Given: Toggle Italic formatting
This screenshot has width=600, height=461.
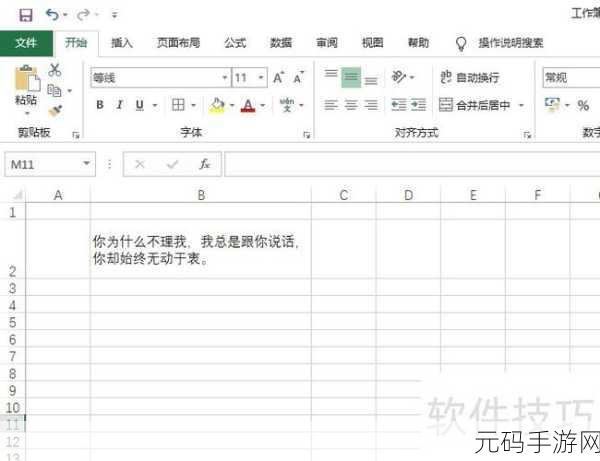Looking at the screenshot, I should (120, 105).
